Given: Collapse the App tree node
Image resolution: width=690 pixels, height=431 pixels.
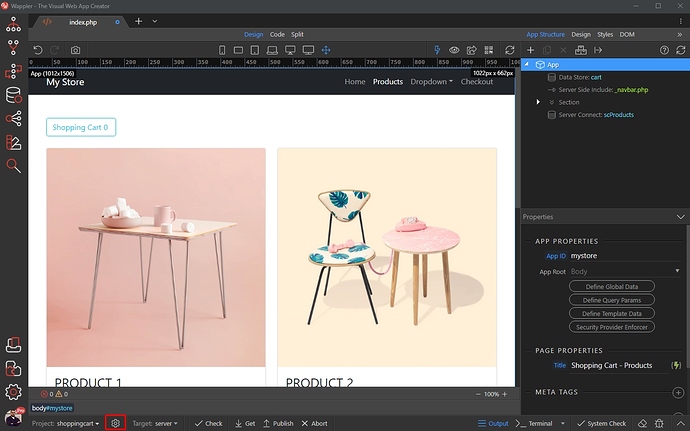Looking at the screenshot, I should 527,64.
